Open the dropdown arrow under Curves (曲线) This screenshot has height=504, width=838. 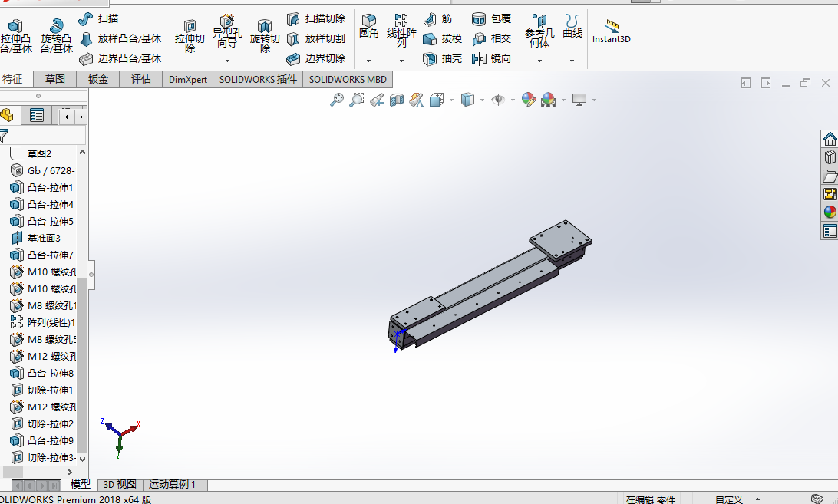tap(572, 61)
